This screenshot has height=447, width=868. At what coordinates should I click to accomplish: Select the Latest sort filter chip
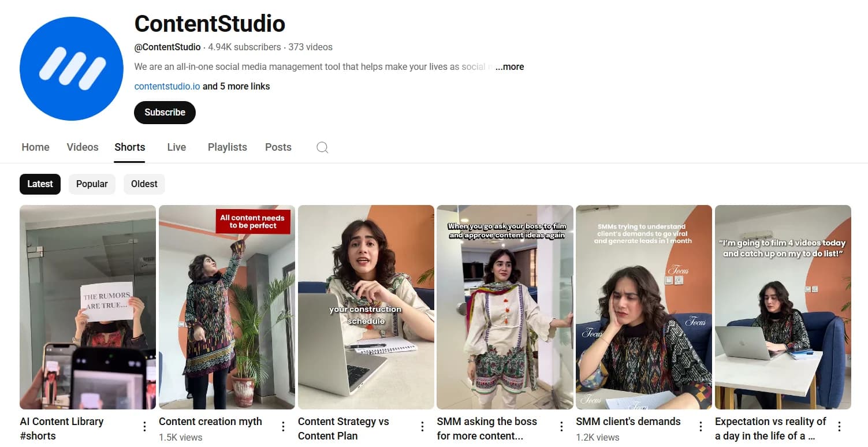point(40,184)
